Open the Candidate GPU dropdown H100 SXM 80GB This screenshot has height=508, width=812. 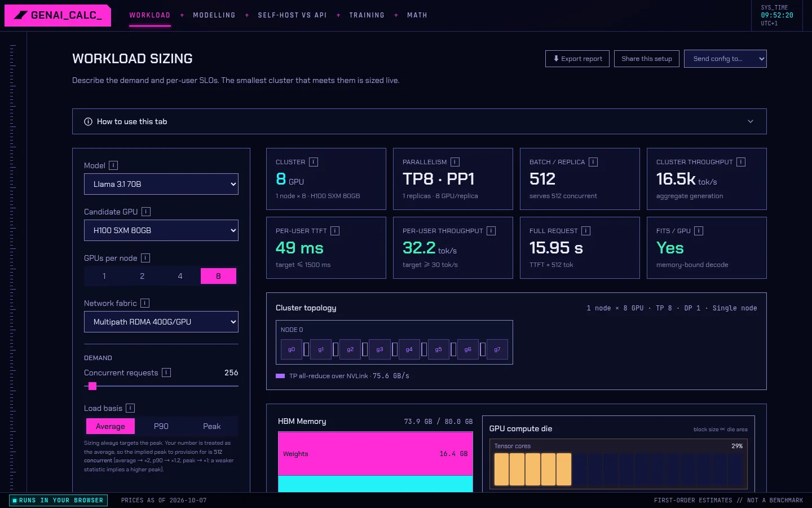coord(161,230)
